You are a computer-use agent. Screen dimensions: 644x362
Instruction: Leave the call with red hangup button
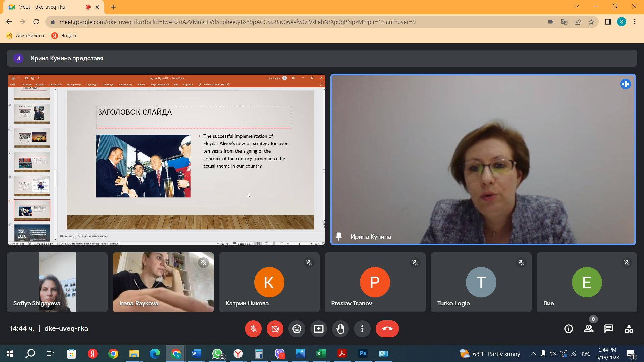point(387,329)
